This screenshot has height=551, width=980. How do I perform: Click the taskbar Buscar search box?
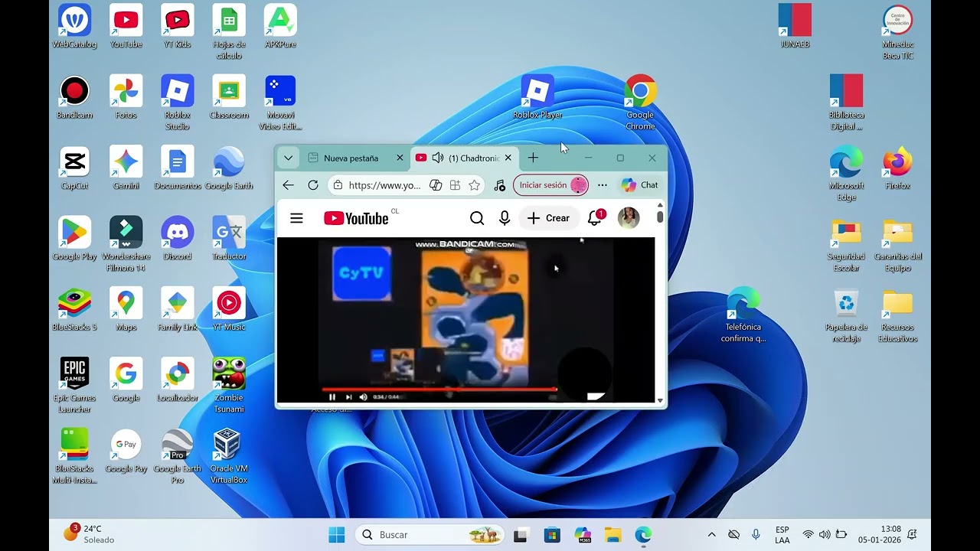tap(430, 535)
